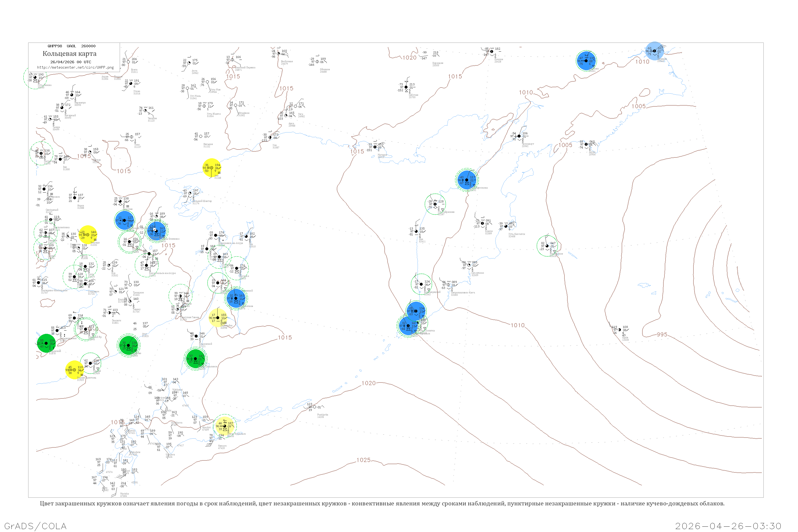Click the yellow fog marker at Аян station
Viewport: 798px width, 532px height.
(212, 168)
